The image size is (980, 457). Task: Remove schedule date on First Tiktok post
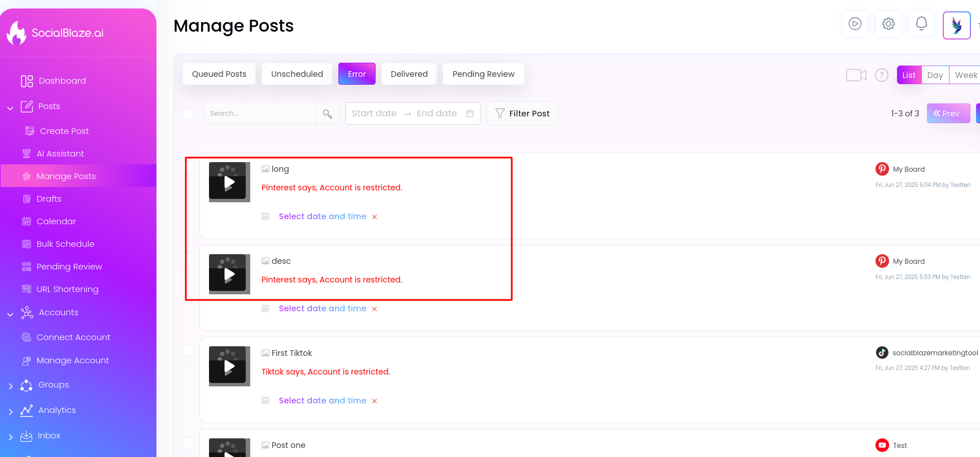(374, 401)
